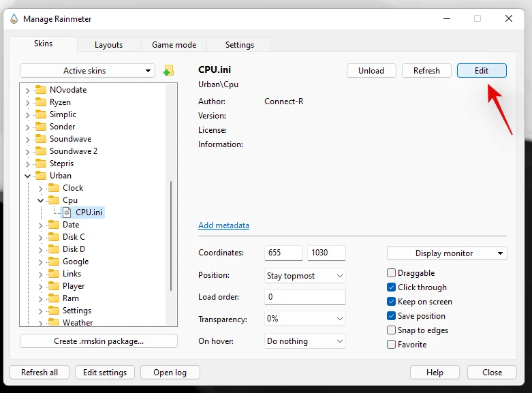Click the Stepris folder icon
The width and height of the screenshot is (532, 393).
[x=41, y=163]
